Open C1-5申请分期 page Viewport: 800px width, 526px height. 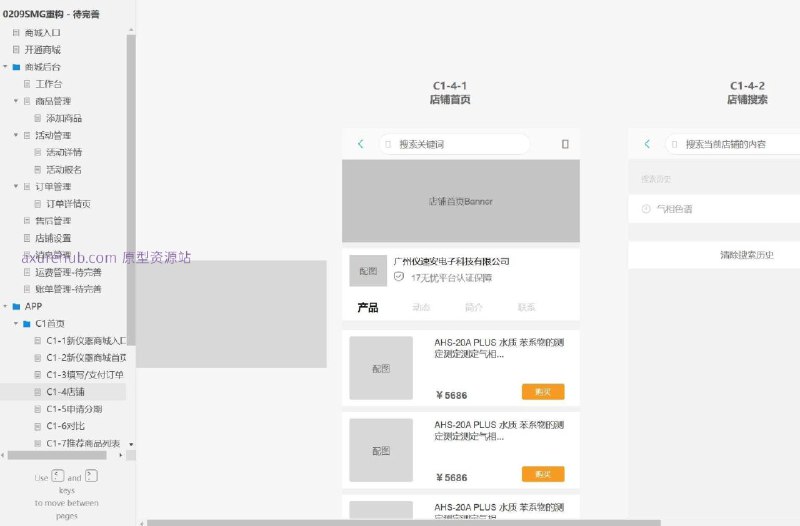click(74, 409)
